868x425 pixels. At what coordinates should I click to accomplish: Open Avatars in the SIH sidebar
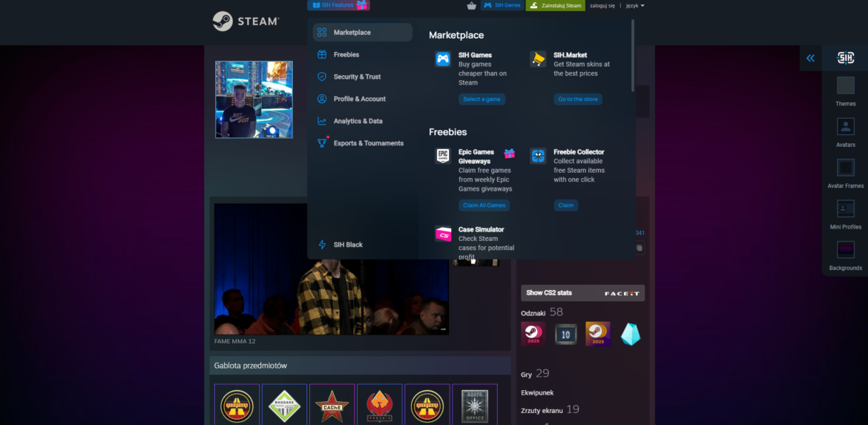click(845, 132)
